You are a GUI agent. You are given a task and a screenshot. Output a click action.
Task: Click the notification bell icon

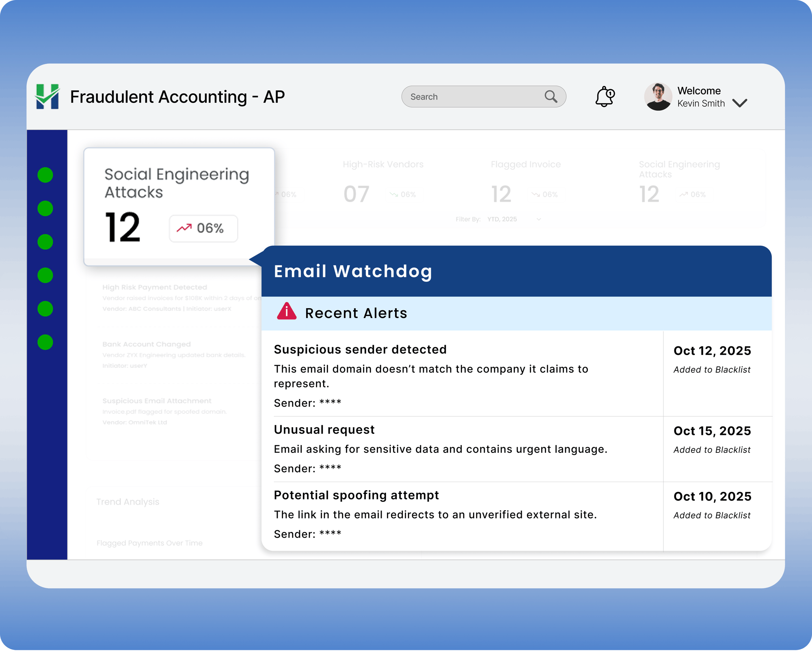click(x=605, y=97)
